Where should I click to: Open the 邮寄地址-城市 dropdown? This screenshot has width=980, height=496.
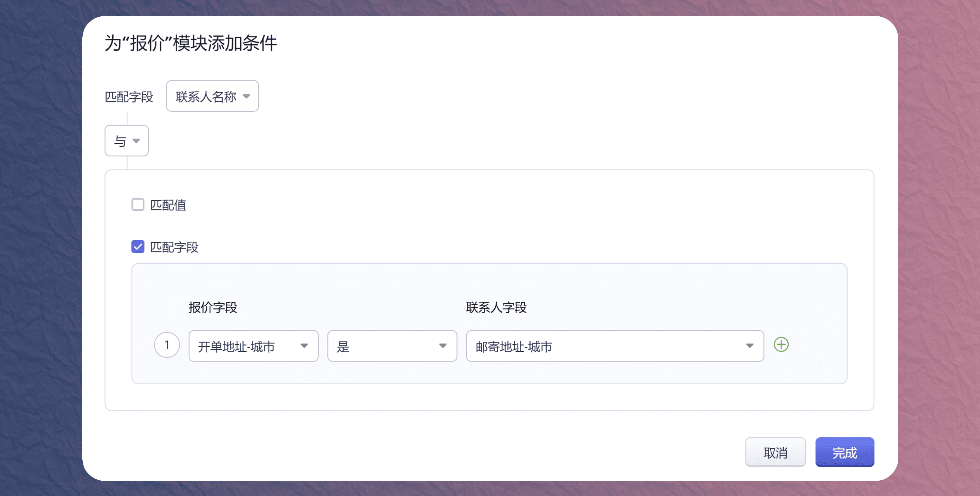[615, 346]
